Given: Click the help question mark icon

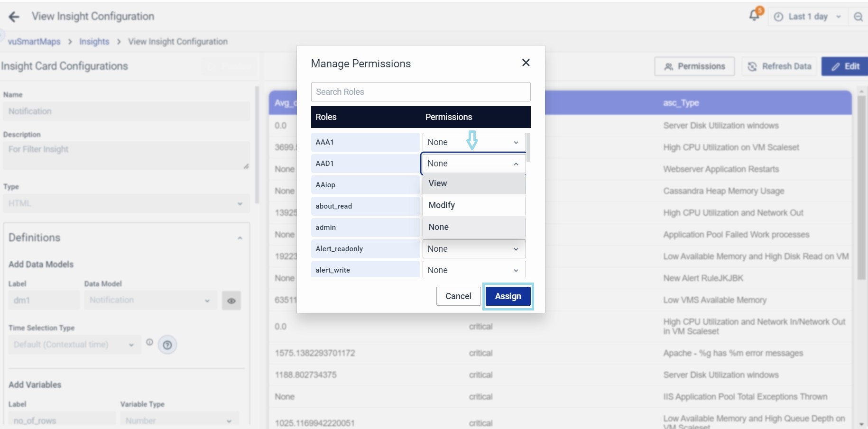Looking at the screenshot, I should [167, 345].
